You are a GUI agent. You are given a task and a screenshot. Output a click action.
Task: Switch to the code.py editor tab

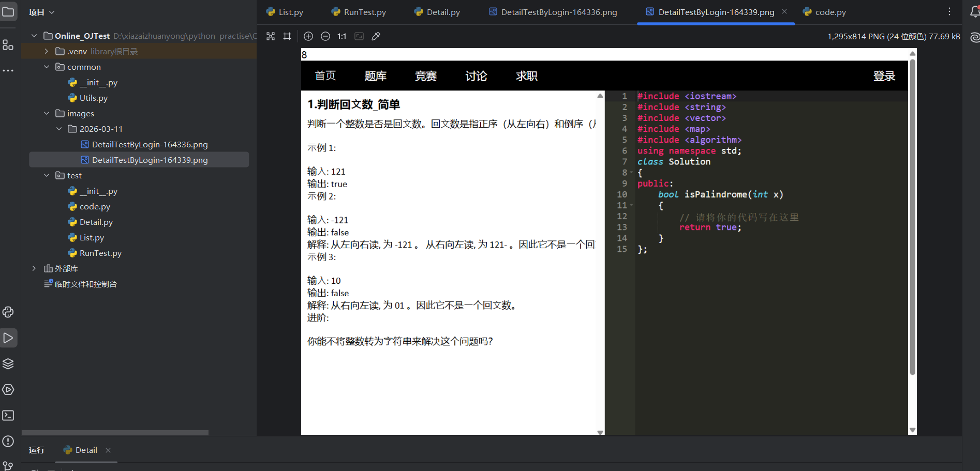click(824, 12)
